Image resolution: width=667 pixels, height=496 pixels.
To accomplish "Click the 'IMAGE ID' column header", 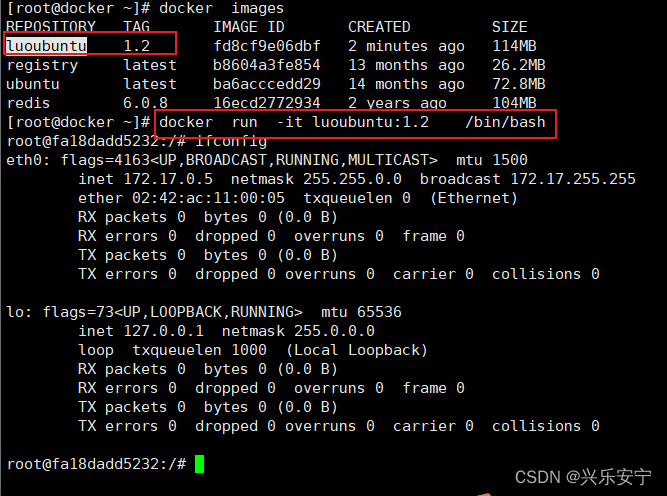I will (249, 27).
